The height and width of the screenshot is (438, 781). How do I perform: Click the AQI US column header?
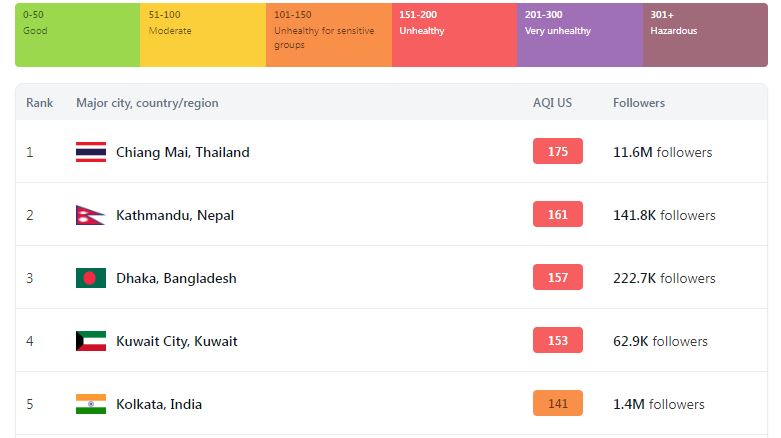552,103
